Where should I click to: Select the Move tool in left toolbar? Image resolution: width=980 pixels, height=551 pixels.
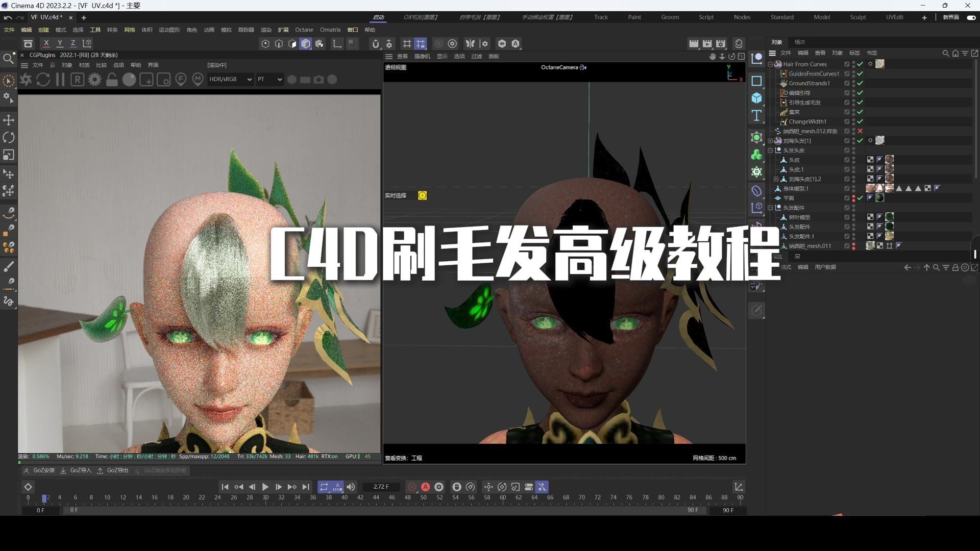(9, 120)
